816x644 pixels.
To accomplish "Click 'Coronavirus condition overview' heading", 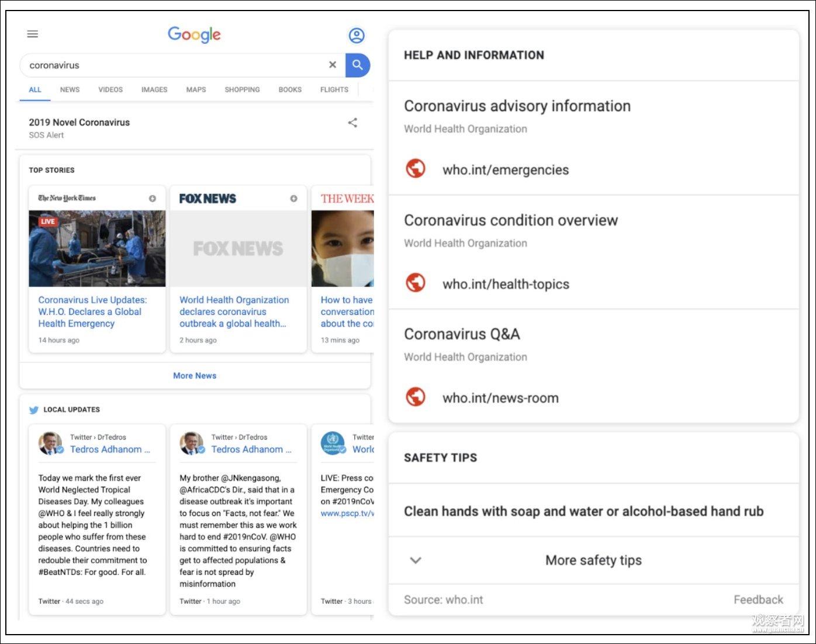I will 511,220.
